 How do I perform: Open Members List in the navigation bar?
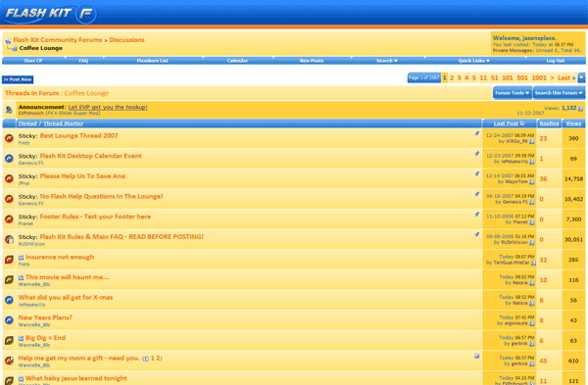pyautogui.click(x=152, y=61)
